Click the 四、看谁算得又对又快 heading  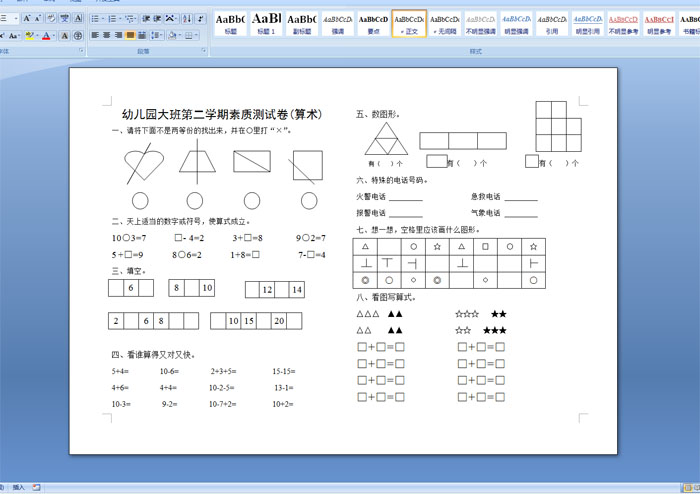[153, 355]
